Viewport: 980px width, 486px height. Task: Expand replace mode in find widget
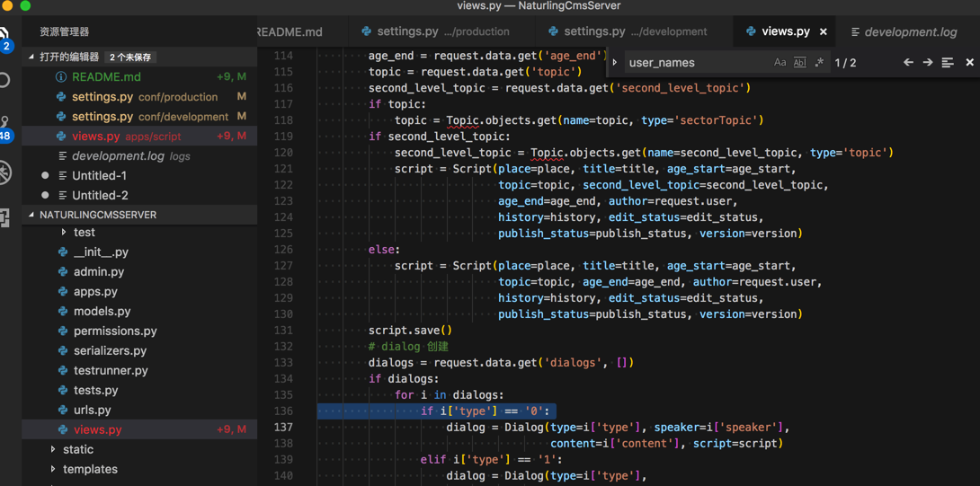click(x=614, y=63)
